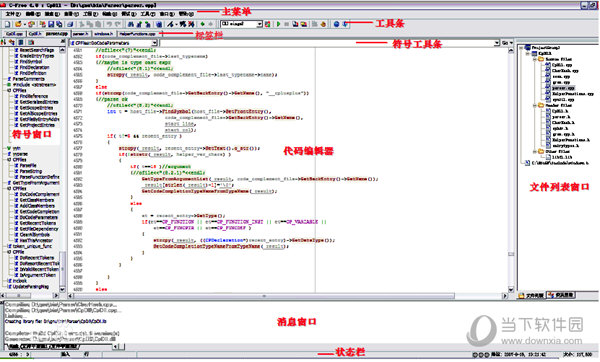The width and height of the screenshot is (600, 362).
Task: Select CharHash.cpp in file list tree
Action: [565, 71]
